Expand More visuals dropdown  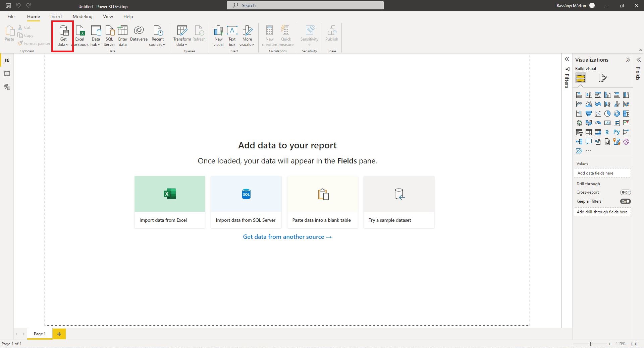pyautogui.click(x=247, y=36)
